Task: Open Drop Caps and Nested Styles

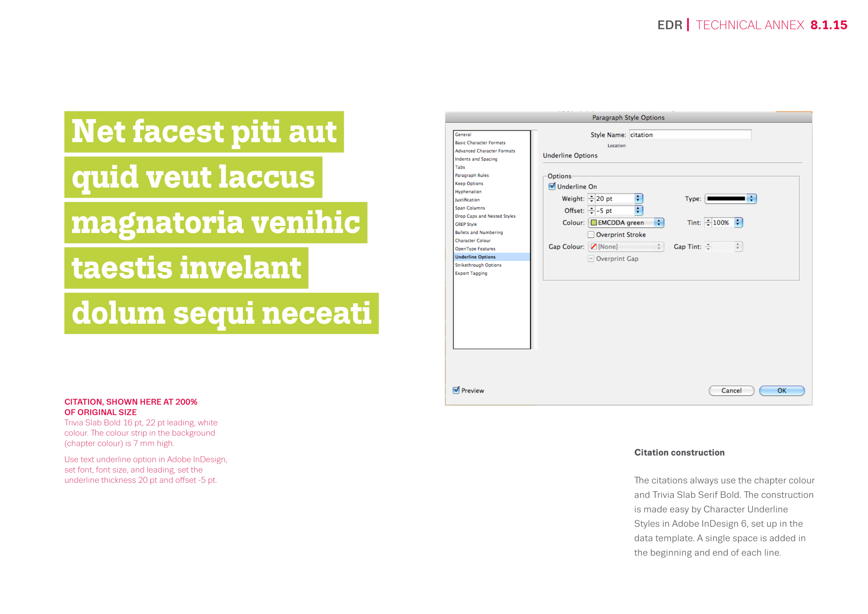Action: coord(485,216)
